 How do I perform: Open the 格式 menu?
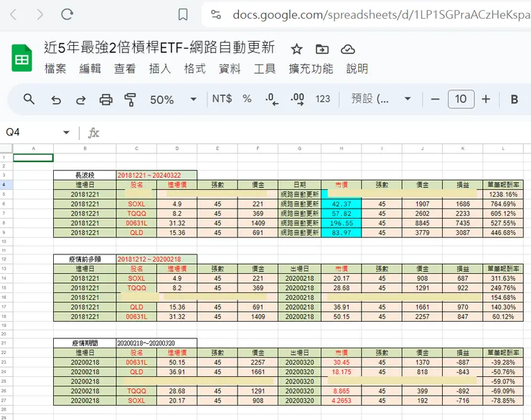(x=194, y=69)
